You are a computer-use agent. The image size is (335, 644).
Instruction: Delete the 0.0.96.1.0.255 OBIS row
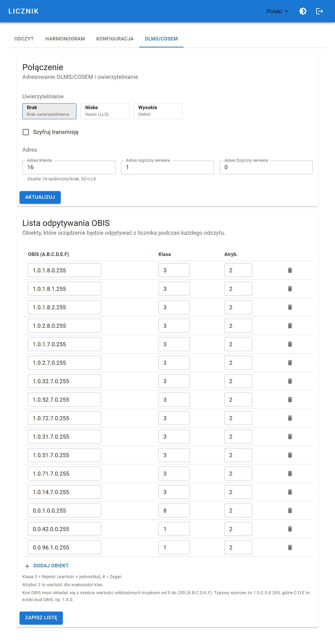[290, 548]
